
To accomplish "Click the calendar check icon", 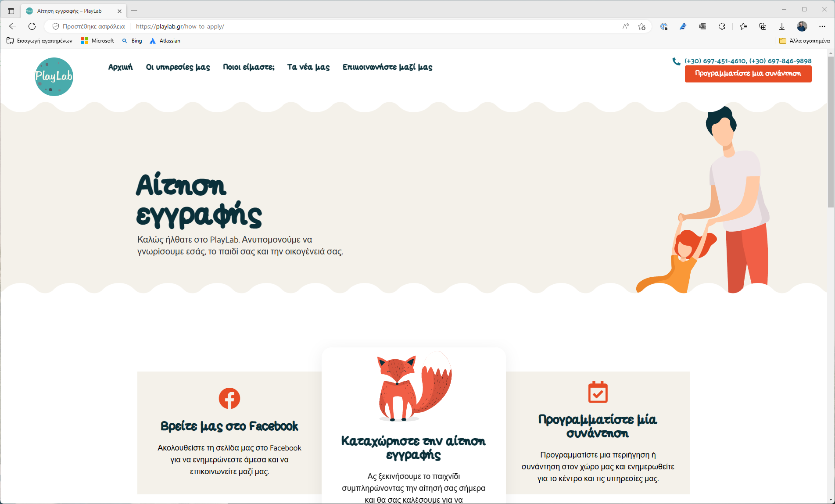I will [598, 392].
